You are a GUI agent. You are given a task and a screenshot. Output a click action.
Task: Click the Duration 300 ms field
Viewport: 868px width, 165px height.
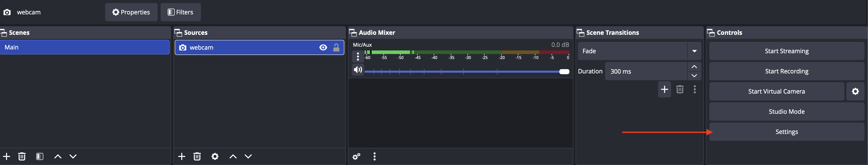646,71
